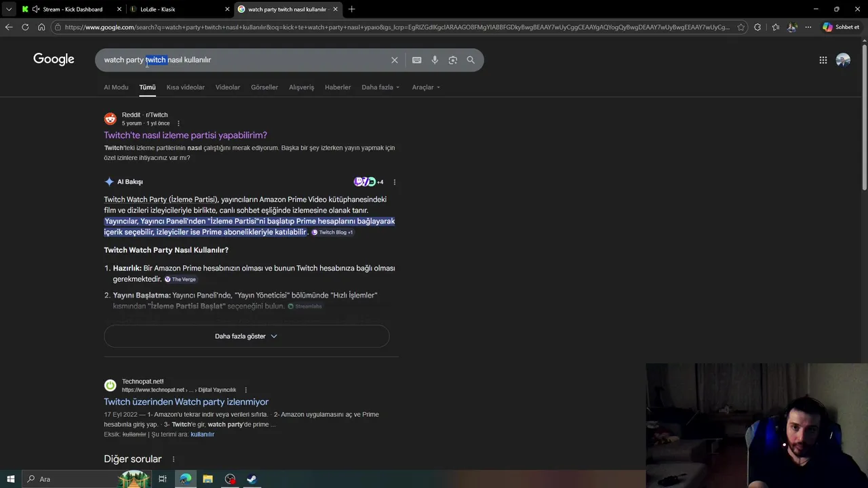This screenshot has width=868, height=488.
Task: Open the Twitch Blog +1 source chip
Action: pyautogui.click(x=332, y=232)
